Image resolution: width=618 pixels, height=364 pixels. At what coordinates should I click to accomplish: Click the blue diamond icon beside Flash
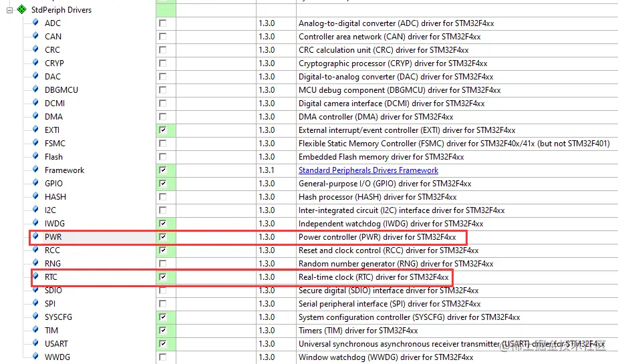(x=35, y=156)
